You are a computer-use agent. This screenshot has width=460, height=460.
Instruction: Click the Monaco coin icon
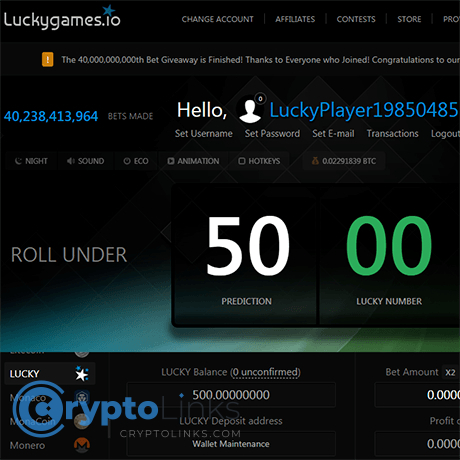(x=82, y=397)
